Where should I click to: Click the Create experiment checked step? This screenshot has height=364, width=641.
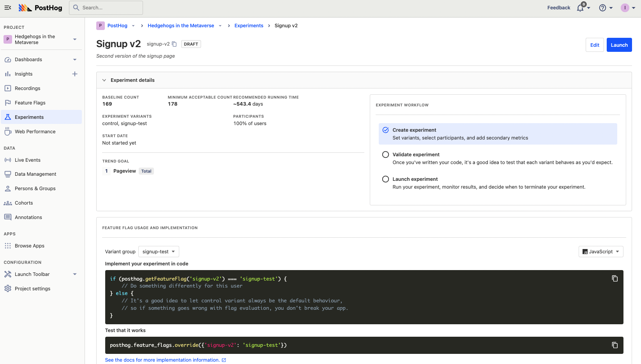385,130
